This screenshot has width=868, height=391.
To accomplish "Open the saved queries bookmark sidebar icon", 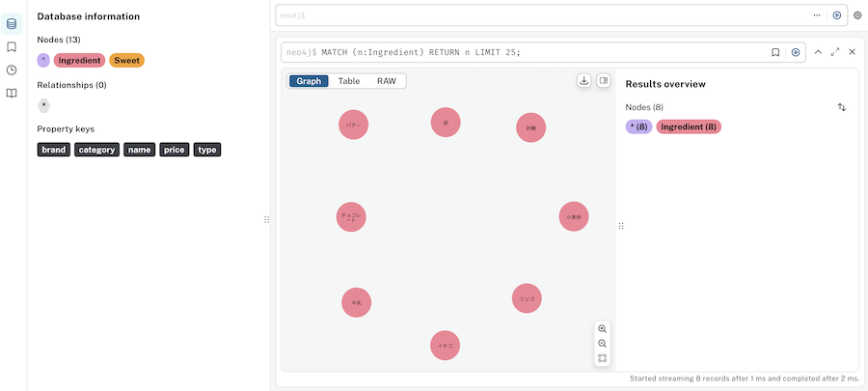I will (12, 47).
